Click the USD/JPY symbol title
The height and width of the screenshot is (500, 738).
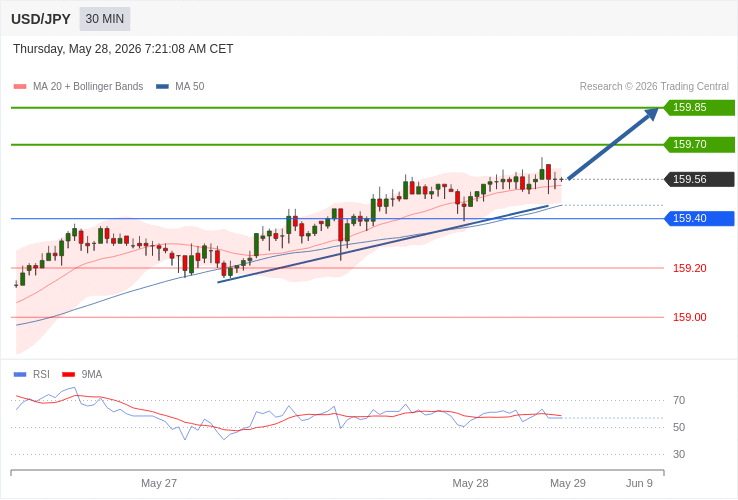coord(41,19)
